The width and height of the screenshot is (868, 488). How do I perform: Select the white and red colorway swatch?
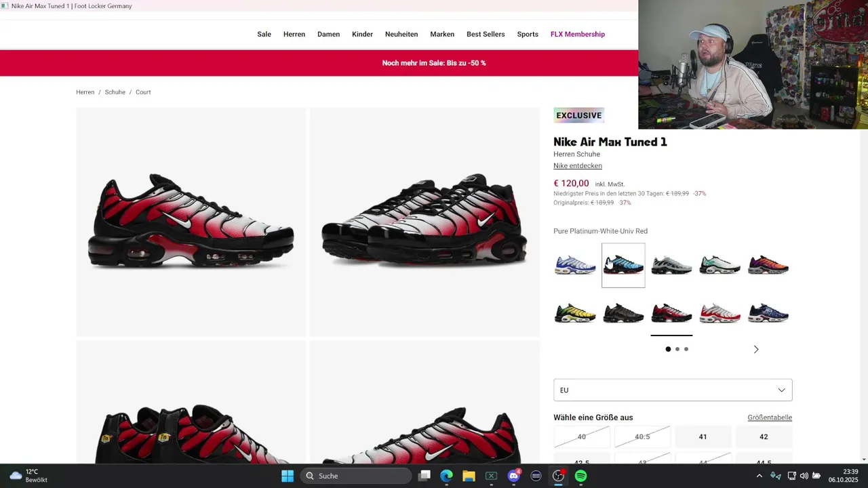[x=719, y=313]
